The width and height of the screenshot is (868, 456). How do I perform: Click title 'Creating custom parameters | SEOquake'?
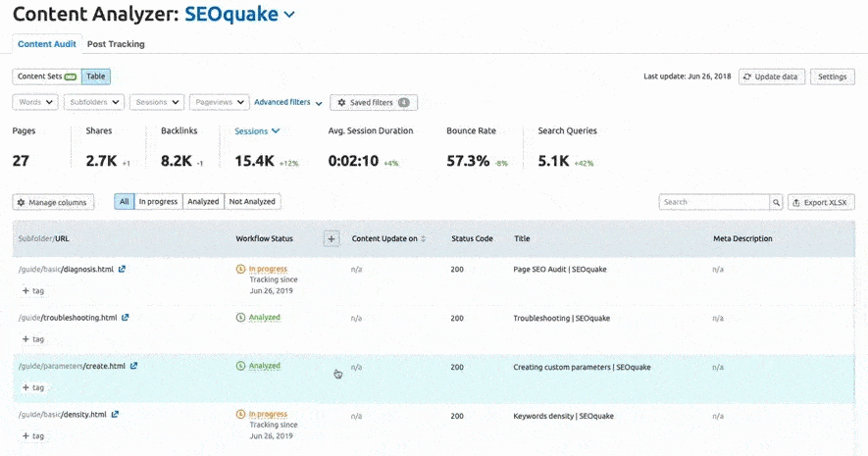click(x=582, y=367)
